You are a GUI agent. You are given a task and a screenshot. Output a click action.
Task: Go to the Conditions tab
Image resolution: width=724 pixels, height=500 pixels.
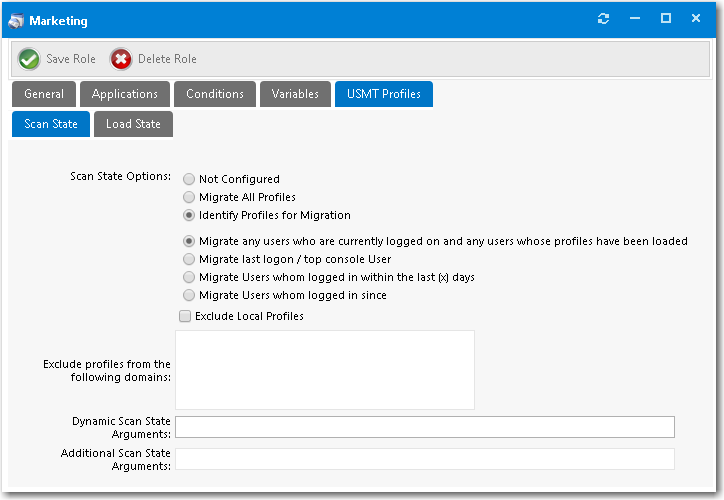pos(215,94)
